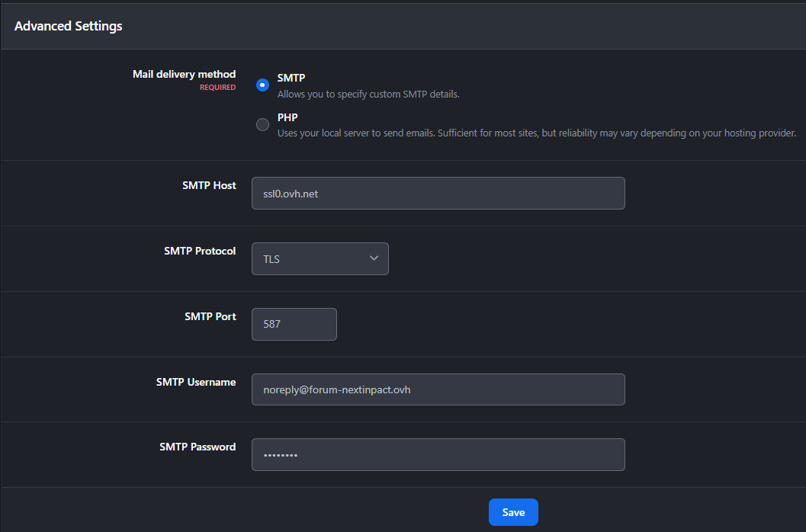This screenshot has height=532, width=806.
Task: Click the Mail delivery method label
Action: point(184,74)
